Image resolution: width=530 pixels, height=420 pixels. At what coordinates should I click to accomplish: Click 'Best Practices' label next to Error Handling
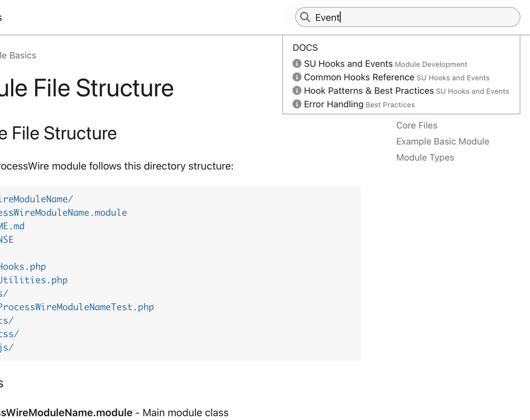tap(390, 105)
